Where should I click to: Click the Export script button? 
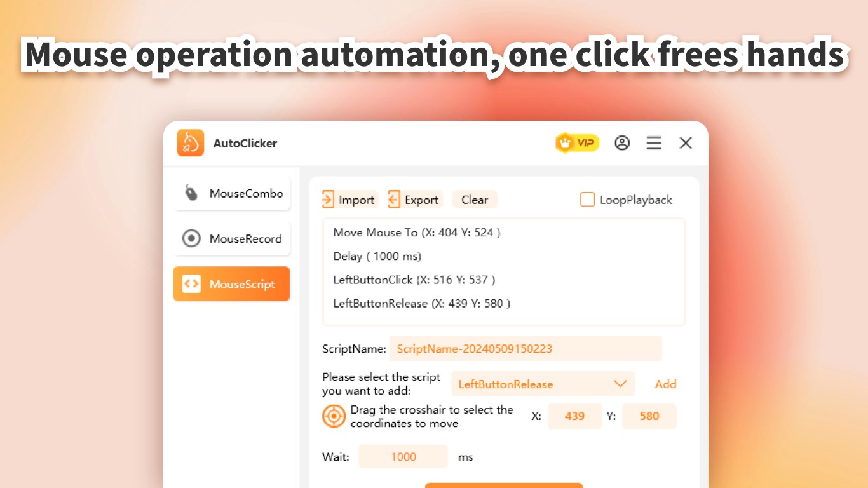click(414, 200)
